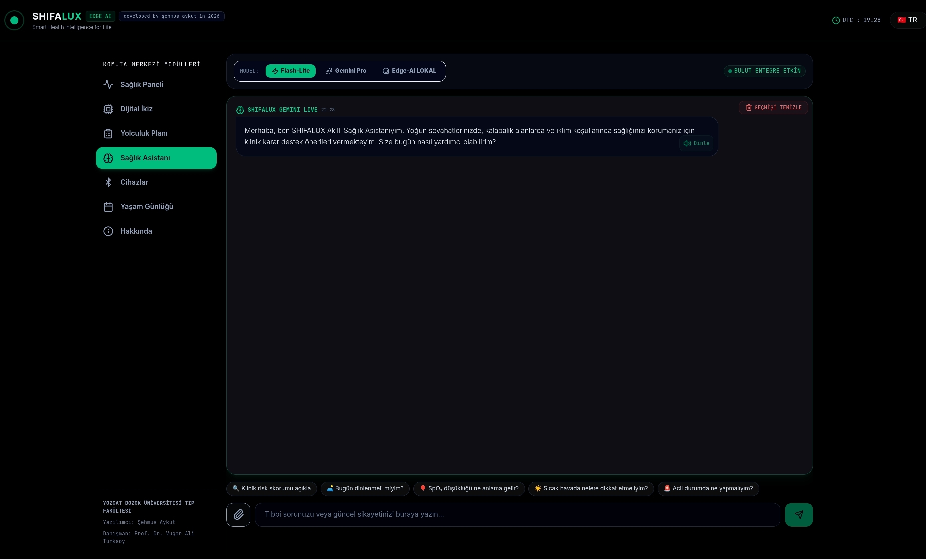
Task: Open the Hakkında page
Action: click(156, 231)
